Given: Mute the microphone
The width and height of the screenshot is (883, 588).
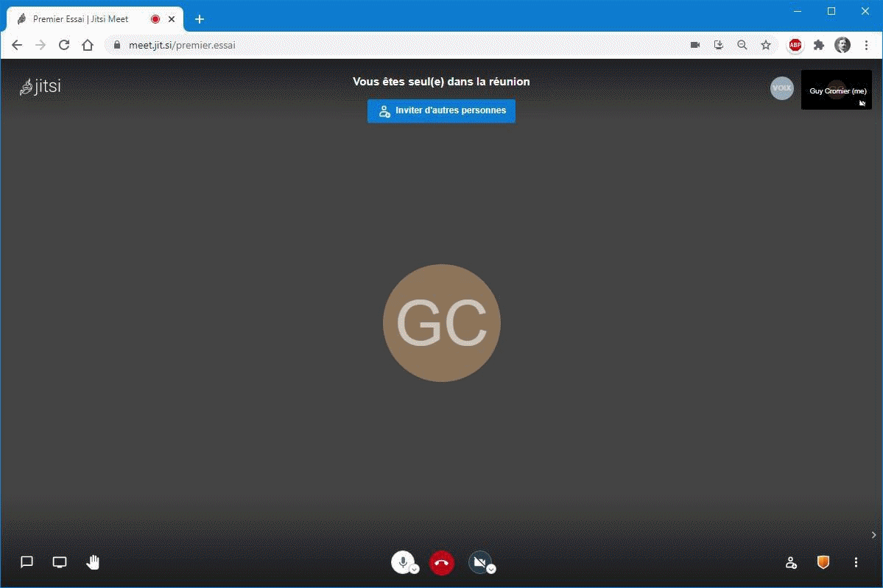Looking at the screenshot, I should (402, 562).
